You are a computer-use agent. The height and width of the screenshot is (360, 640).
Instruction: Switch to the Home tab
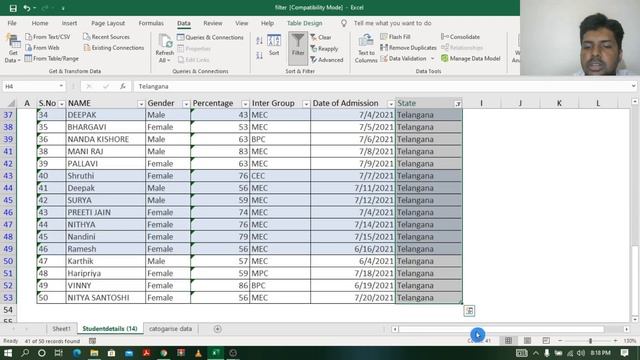(x=40, y=23)
